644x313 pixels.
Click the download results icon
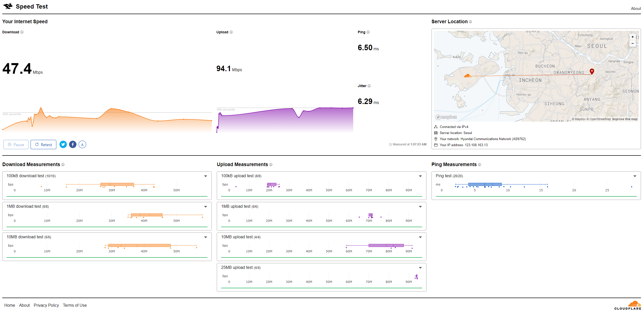(82, 144)
